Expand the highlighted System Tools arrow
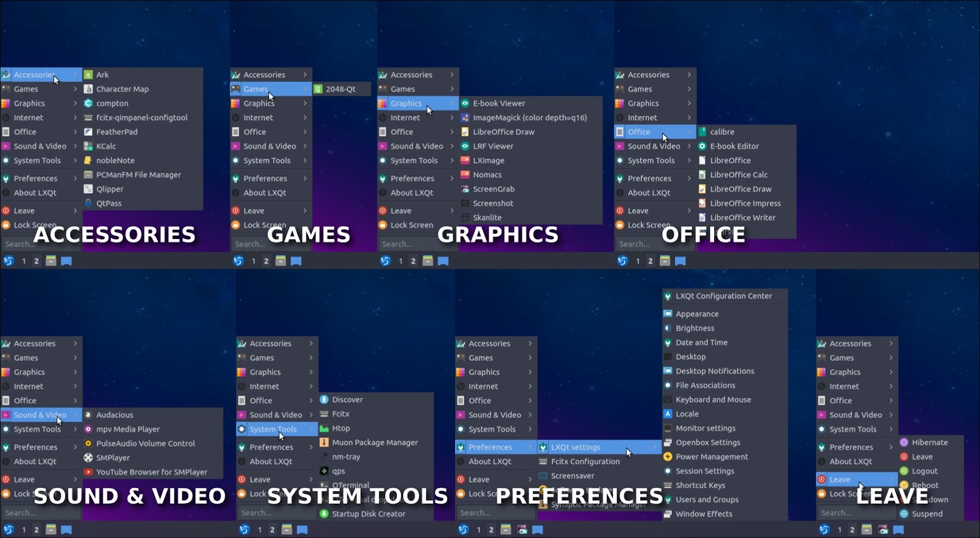Screen dimensions: 980x538 tap(311, 430)
